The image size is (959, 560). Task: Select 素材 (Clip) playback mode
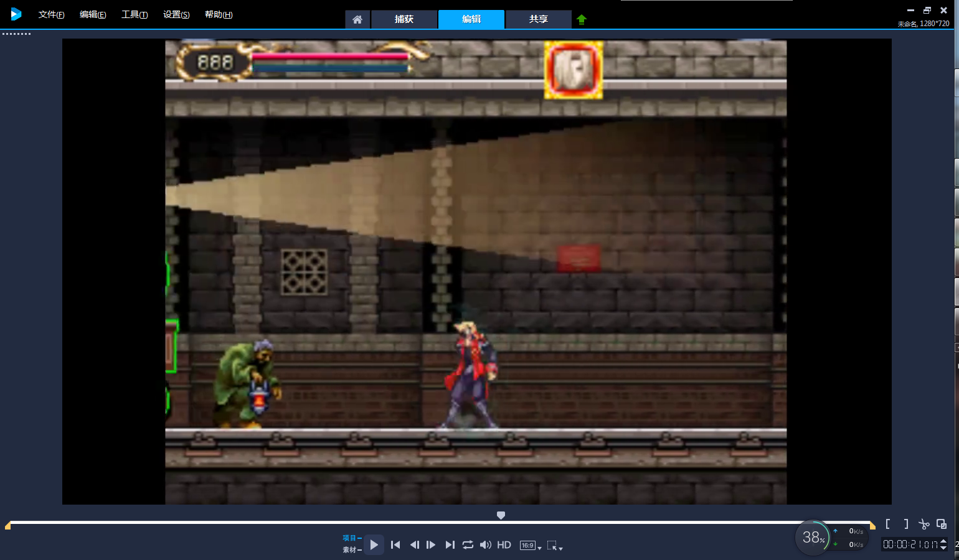tap(352, 550)
